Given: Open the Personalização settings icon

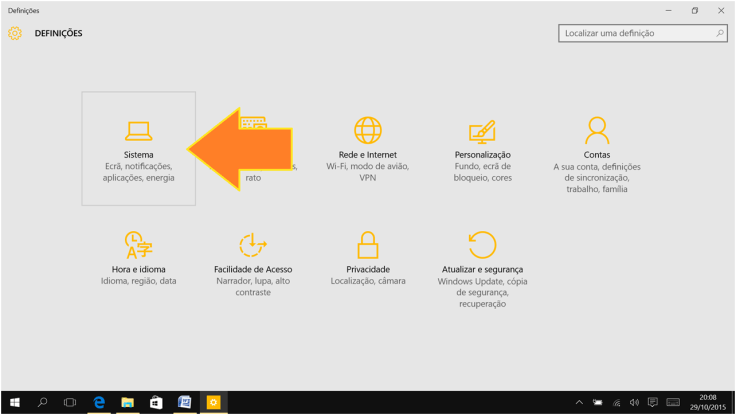Looking at the screenshot, I should [482, 131].
